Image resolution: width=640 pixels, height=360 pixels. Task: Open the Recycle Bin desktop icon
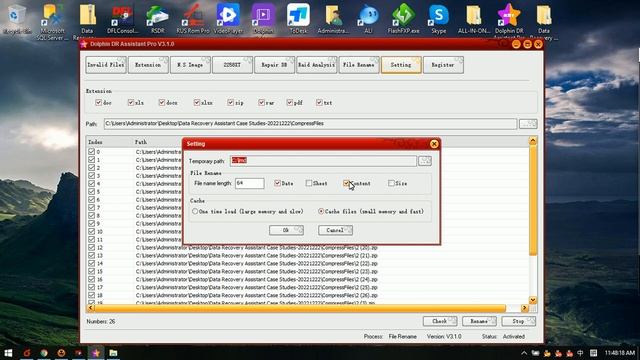point(16,18)
